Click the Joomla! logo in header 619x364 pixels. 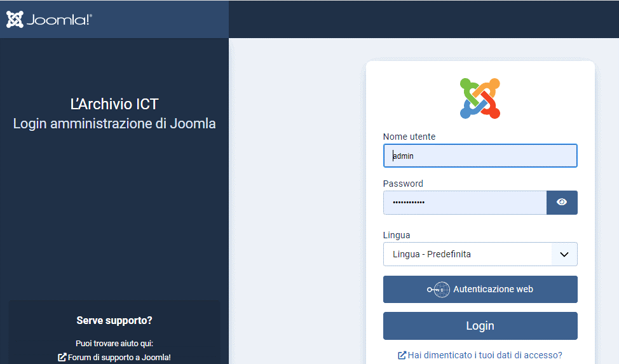pos(49,19)
